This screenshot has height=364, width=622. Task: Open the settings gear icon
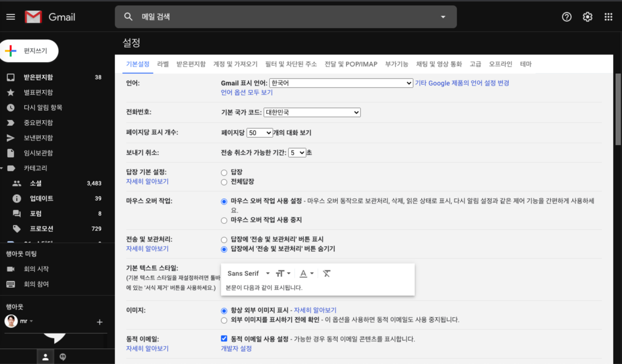pyautogui.click(x=587, y=17)
